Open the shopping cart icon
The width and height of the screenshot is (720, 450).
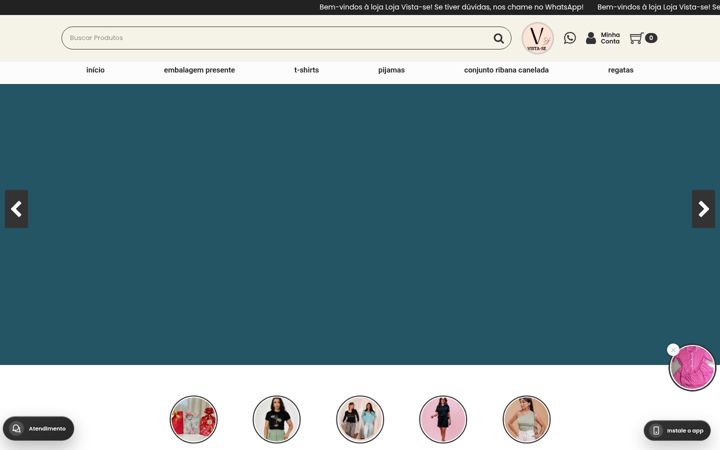636,38
